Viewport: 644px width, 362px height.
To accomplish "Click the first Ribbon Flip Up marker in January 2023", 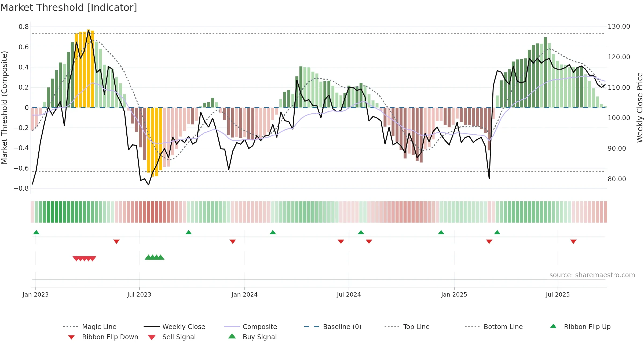I will [36, 232].
